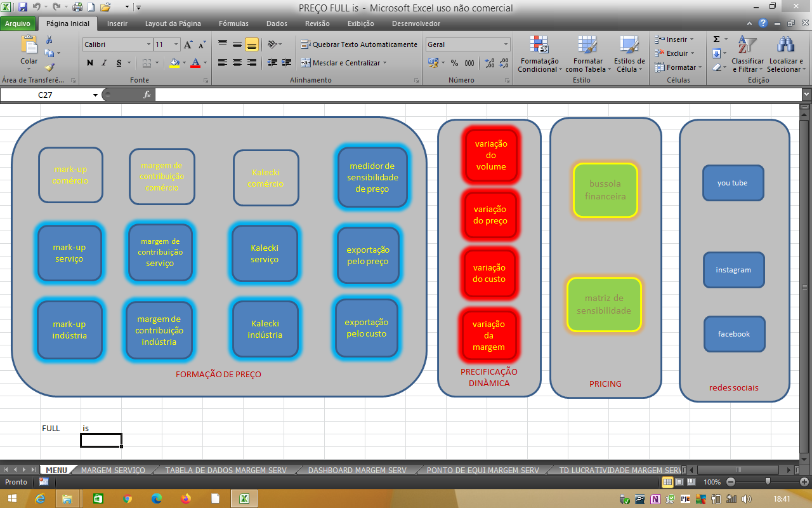
Task: Toggle bold formatting (N)
Action: (89, 63)
